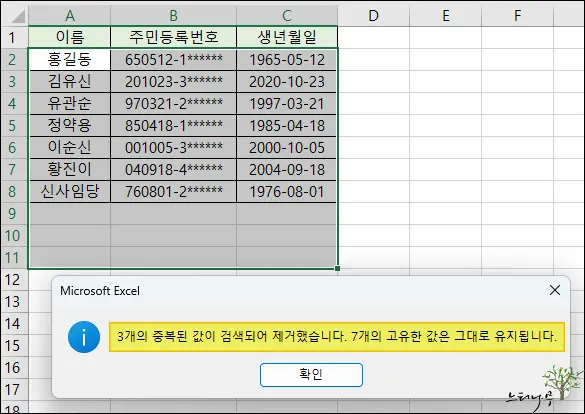Click the blue information icon in dialog
Image resolution: width=585 pixels, height=414 pixels.
coord(84,337)
